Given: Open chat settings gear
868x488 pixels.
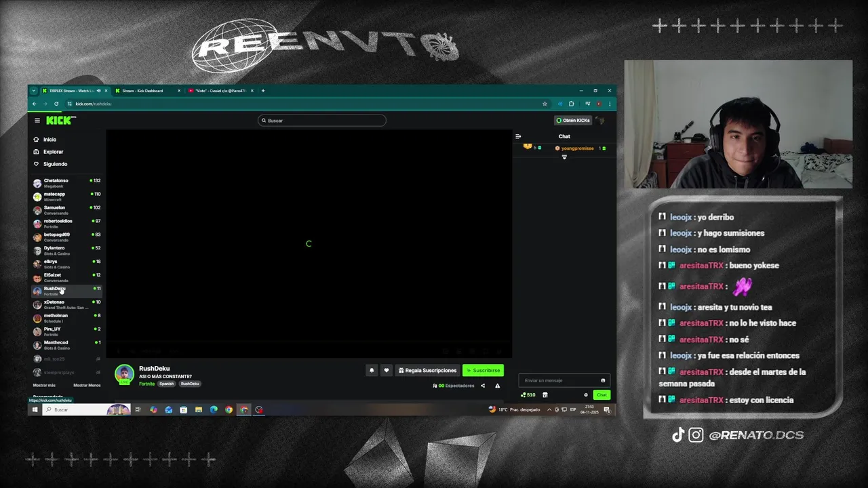Looking at the screenshot, I should (x=586, y=394).
